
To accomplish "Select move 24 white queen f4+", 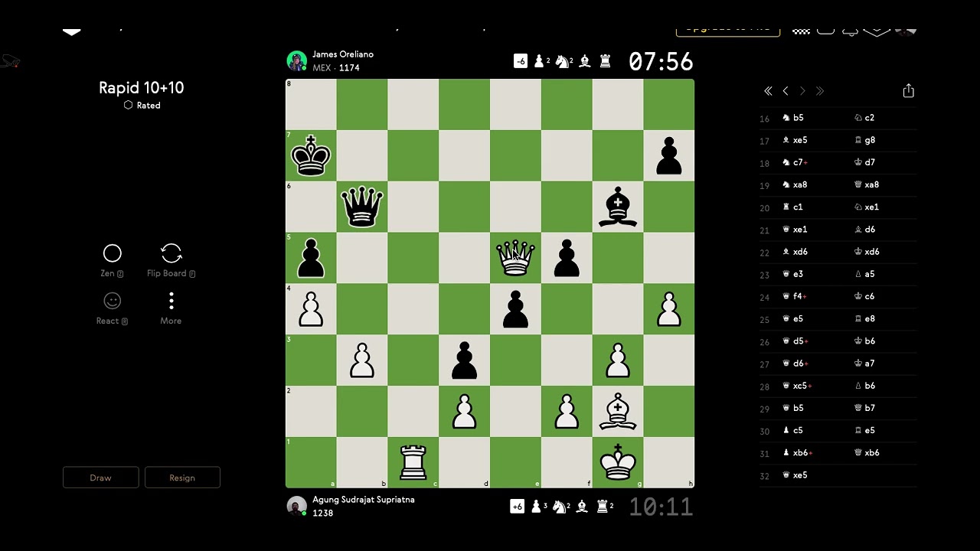I will [x=794, y=296].
